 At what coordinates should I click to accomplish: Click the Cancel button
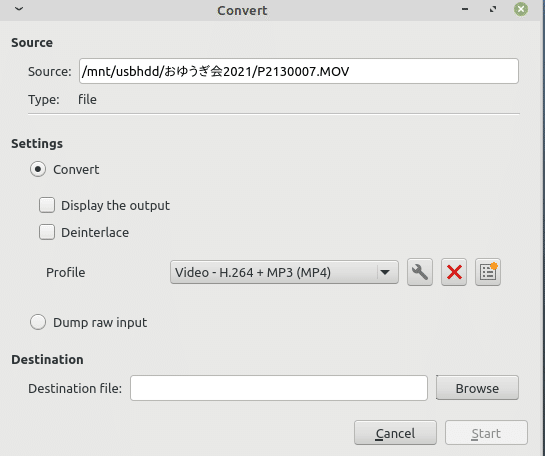point(395,433)
